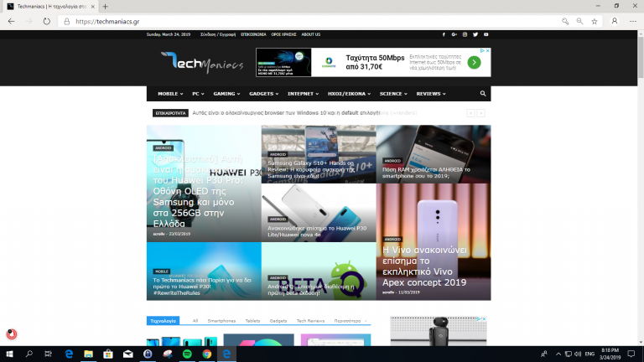644x362 pixels.
Task: Open the ABOUT US link
Action: 310,34
